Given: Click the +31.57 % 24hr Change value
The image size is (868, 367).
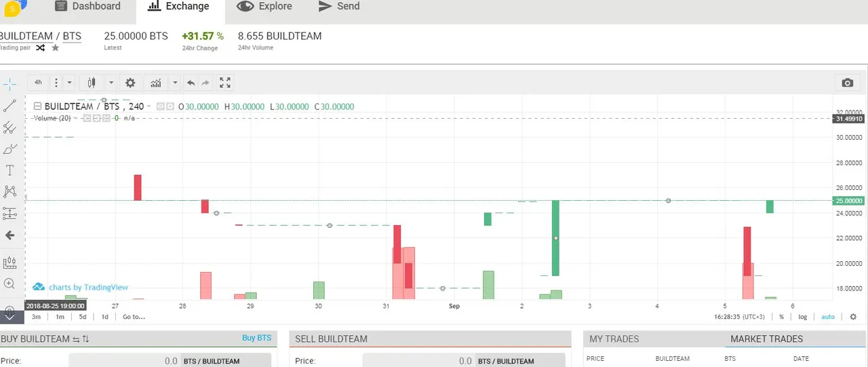Looking at the screenshot, I should (203, 36).
